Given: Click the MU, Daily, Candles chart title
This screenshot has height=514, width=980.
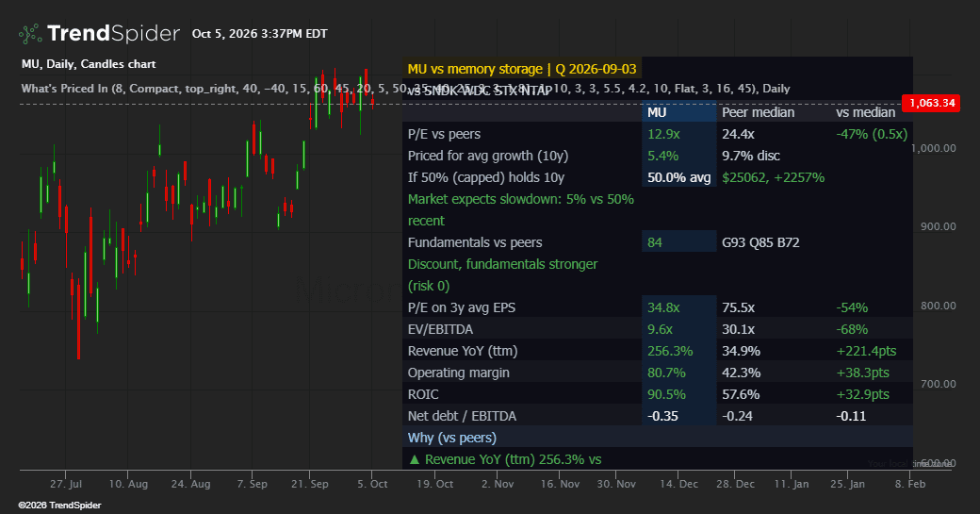Looking at the screenshot, I should 89,64.
